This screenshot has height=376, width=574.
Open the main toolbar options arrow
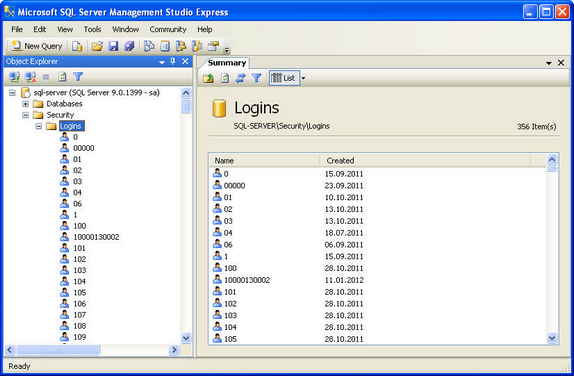tap(227, 50)
